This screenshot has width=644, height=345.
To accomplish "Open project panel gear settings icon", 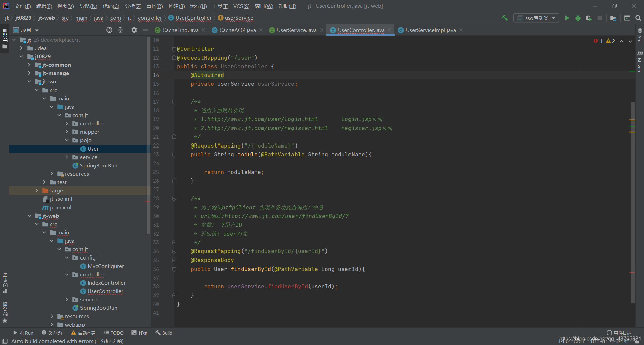I will (134, 30).
